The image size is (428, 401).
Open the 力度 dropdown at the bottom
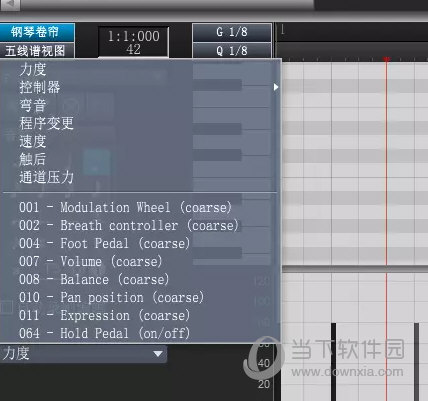[83, 354]
